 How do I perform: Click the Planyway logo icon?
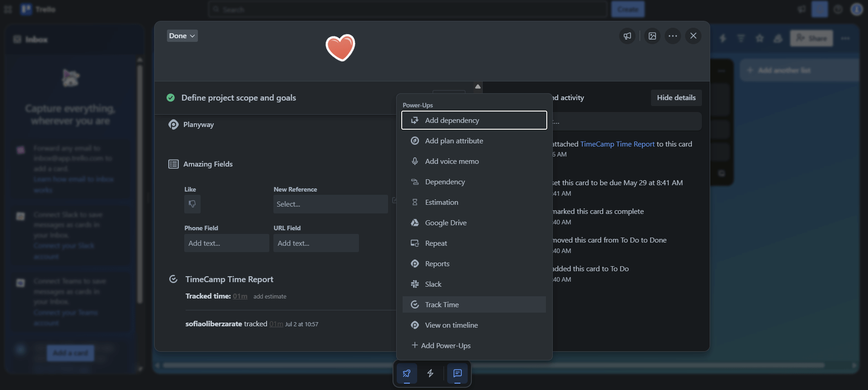pyautogui.click(x=173, y=124)
